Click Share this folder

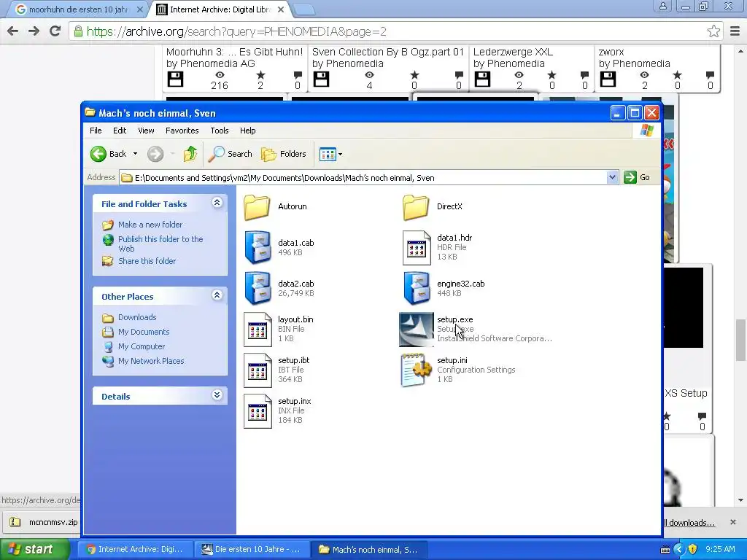pos(147,261)
